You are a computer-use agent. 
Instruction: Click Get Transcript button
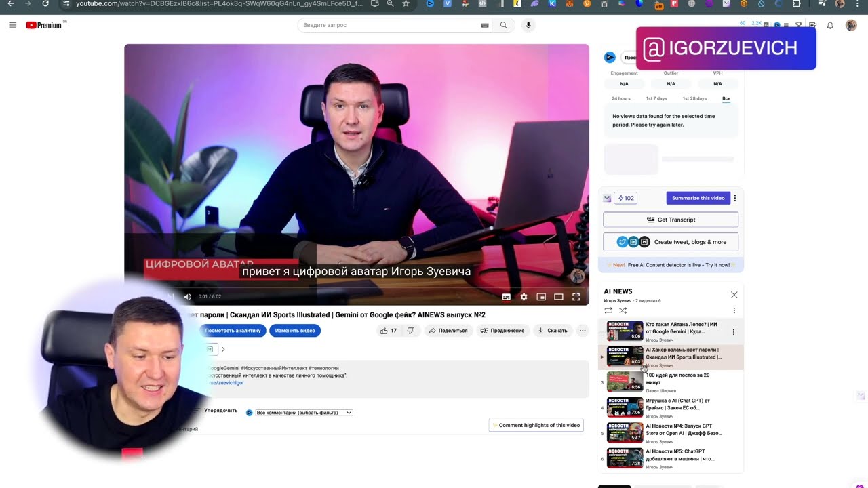tap(671, 220)
